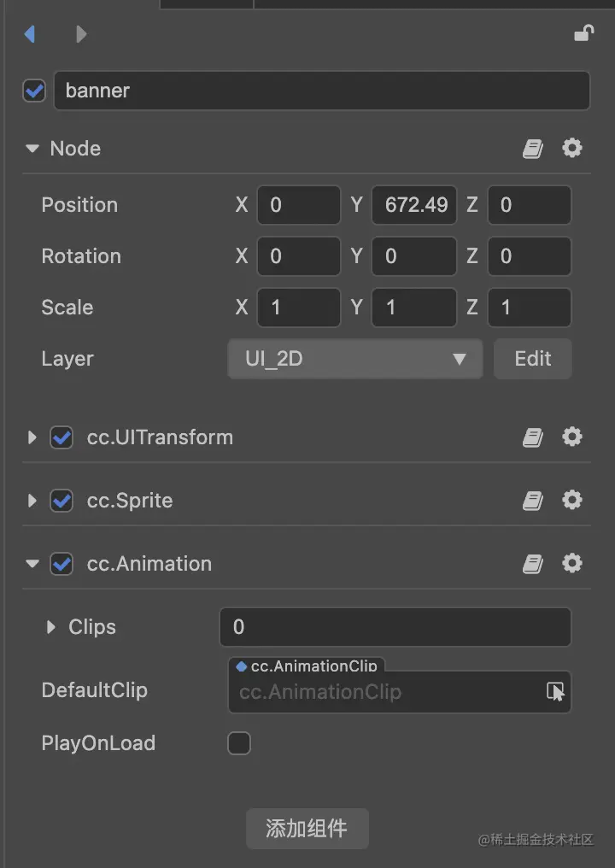
Task: Open cc.UITransform gear settings menu
Action: pyautogui.click(x=571, y=437)
